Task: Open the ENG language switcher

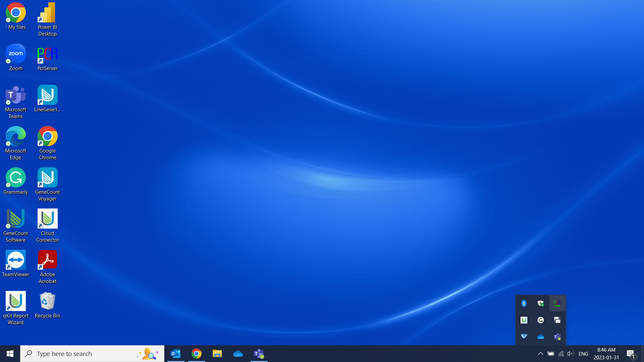Action: pyautogui.click(x=584, y=354)
